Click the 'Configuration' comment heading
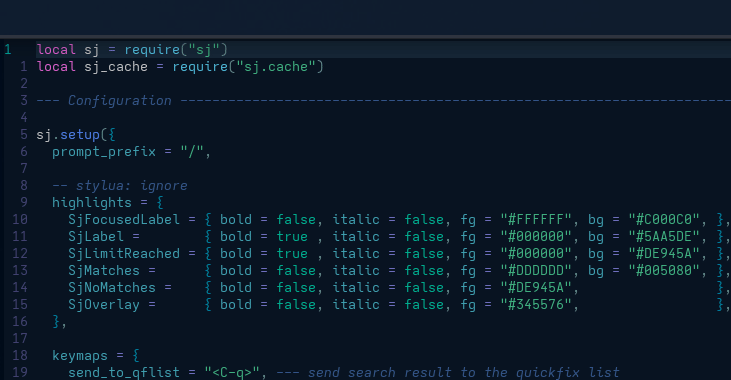Screen dimensions: 731x380 [119, 101]
